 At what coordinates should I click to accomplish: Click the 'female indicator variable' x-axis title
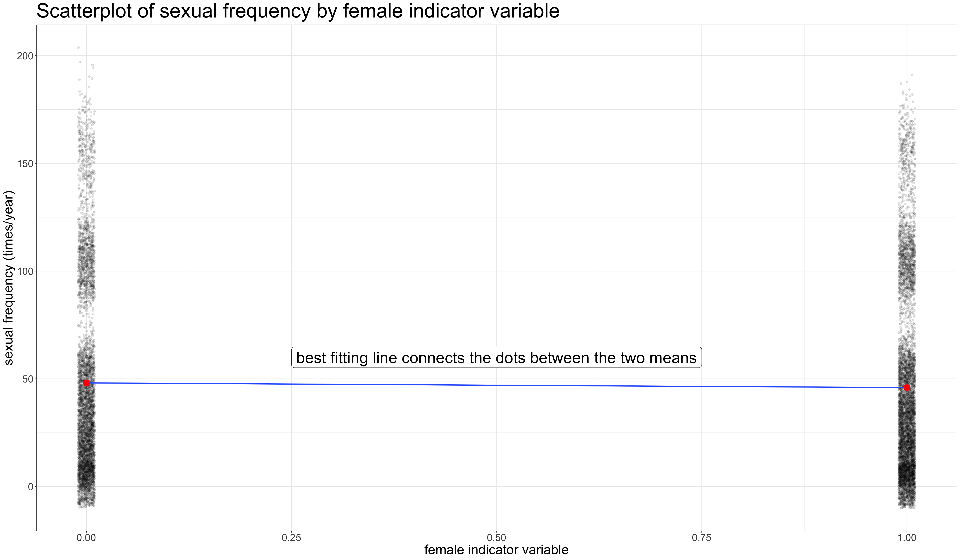496,550
